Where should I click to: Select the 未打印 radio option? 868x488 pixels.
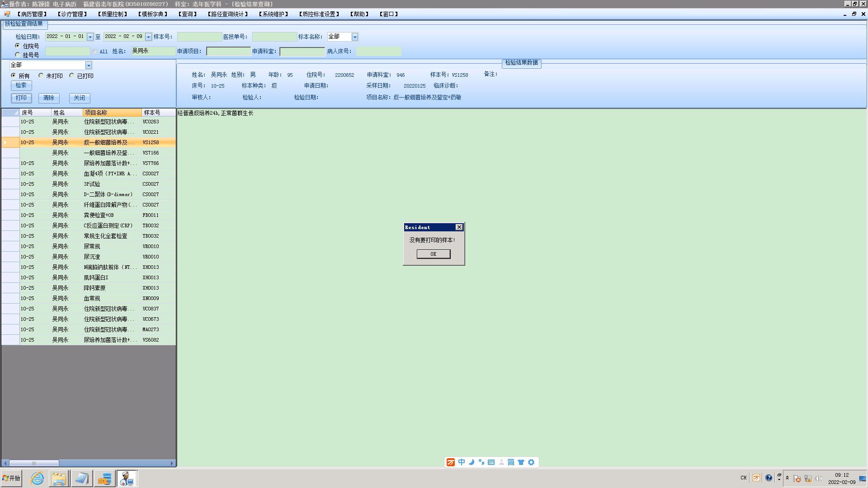point(41,75)
